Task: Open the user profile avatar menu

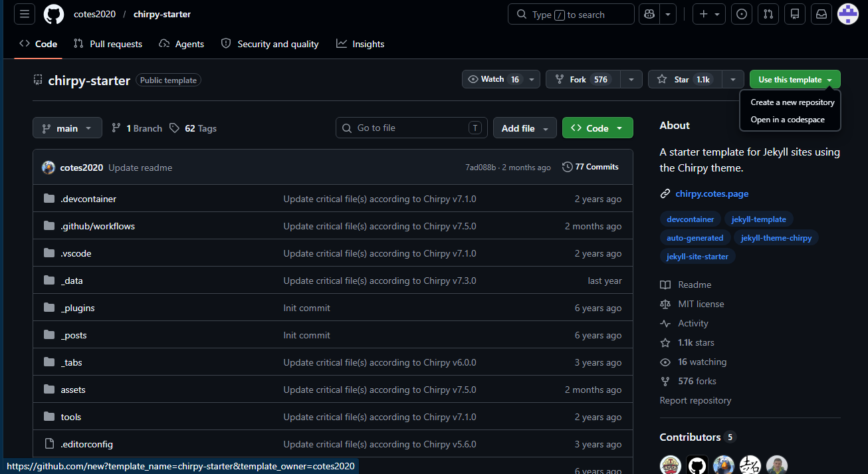Action: [848, 14]
